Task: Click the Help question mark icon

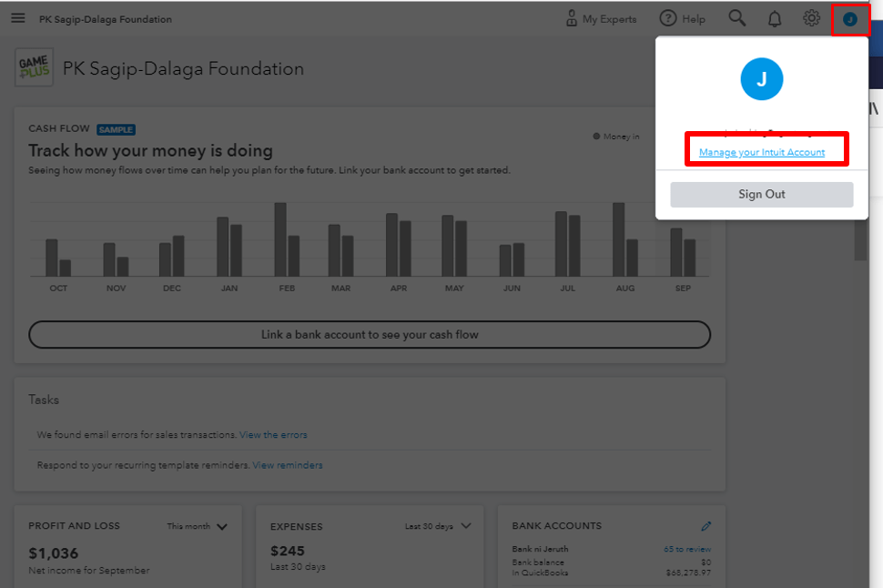Action: [x=668, y=18]
